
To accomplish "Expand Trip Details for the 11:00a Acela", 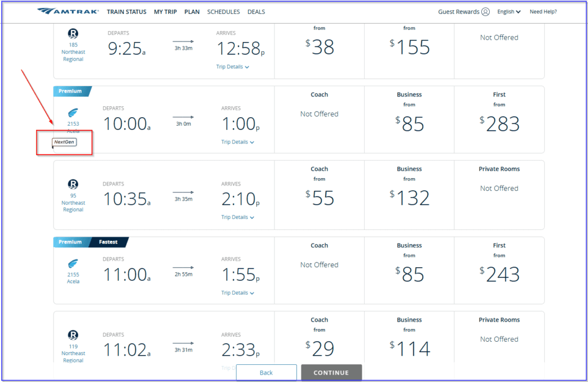I will click(x=237, y=293).
